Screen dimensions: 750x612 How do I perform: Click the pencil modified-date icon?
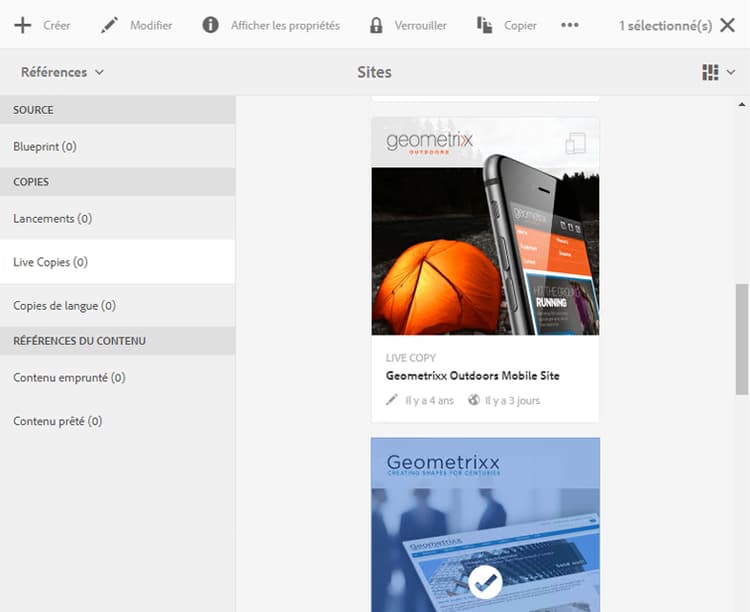coord(392,400)
